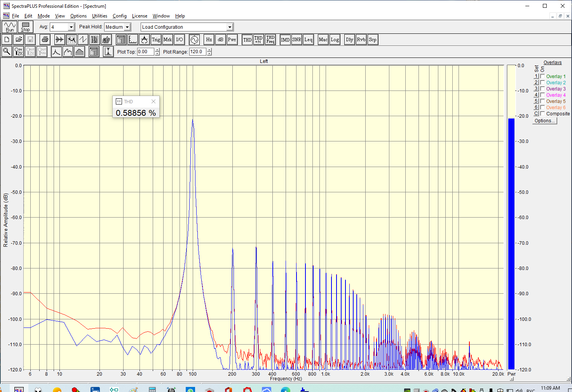
Task: Open the Trig trigger settings
Action: pos(156,40)
